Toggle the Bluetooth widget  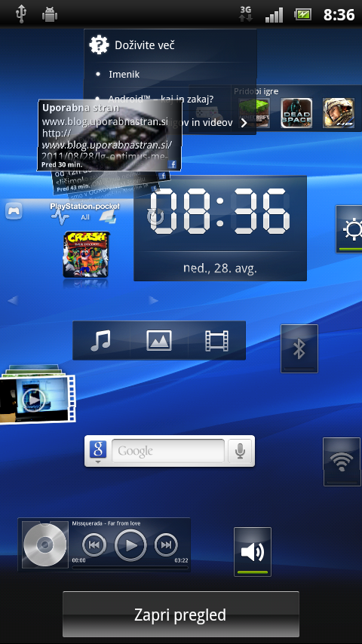pos(299,348)
